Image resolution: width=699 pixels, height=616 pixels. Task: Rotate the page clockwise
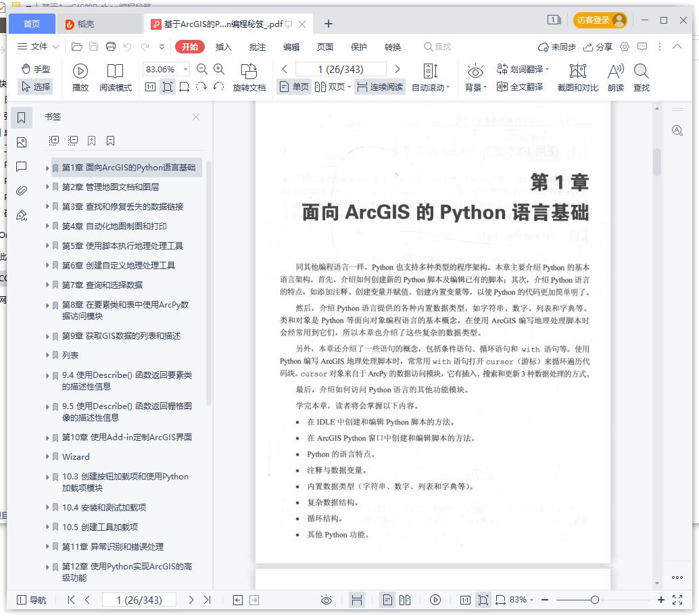click(x=201, y=87)
